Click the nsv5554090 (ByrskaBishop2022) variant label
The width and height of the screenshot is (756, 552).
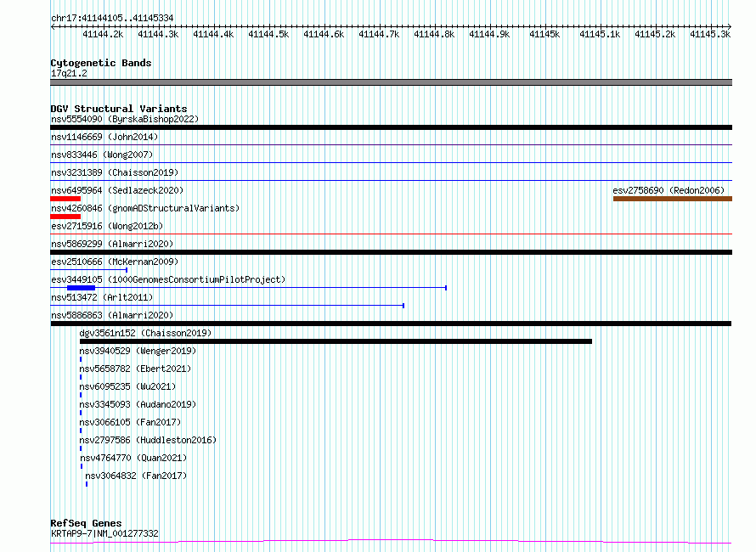click(x=125, y=119)
